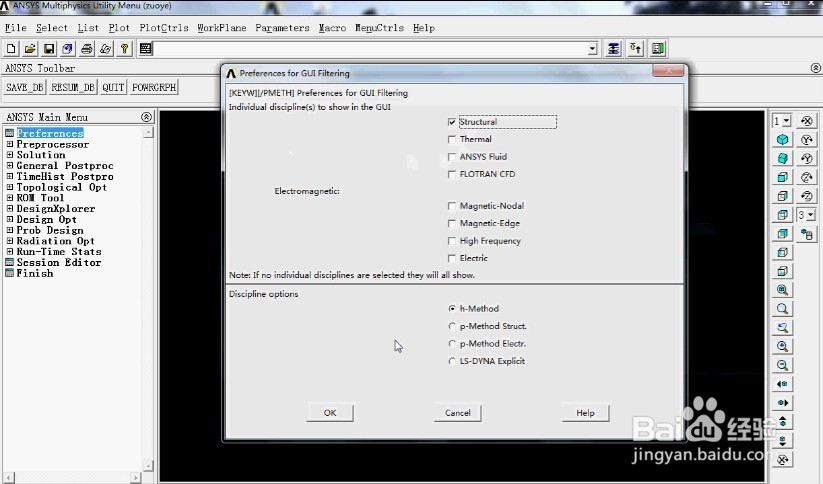Click the Reset Picking toolbar icon
Screen dimensions: 823x484
[x=636, y=49]
